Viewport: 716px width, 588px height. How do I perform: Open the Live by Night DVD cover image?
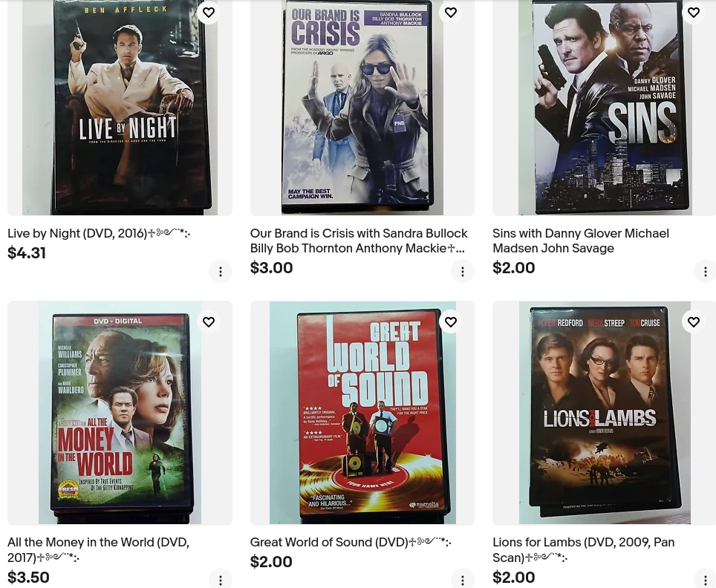point(120,108)
